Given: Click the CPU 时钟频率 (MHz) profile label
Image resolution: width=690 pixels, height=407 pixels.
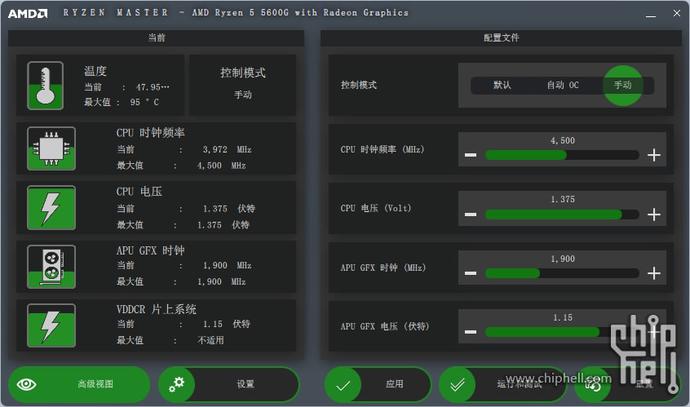Looking at the screenshot, I should (382, 150).
